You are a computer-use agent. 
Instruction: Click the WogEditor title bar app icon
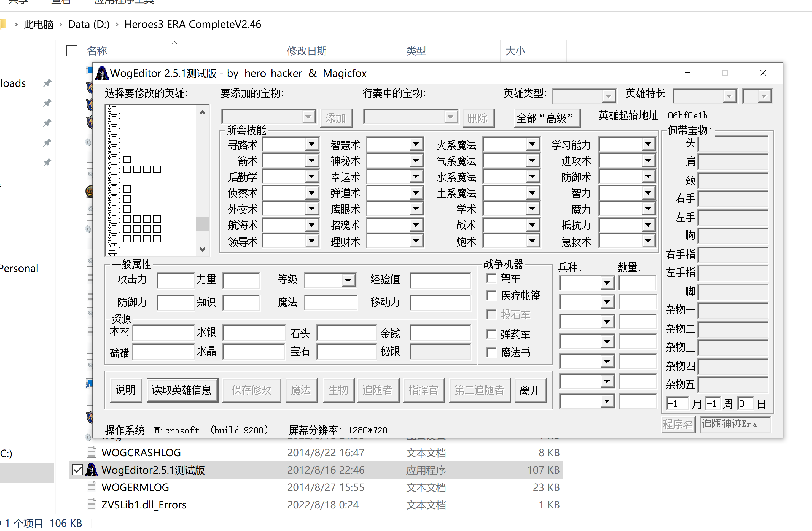(102, 73)
